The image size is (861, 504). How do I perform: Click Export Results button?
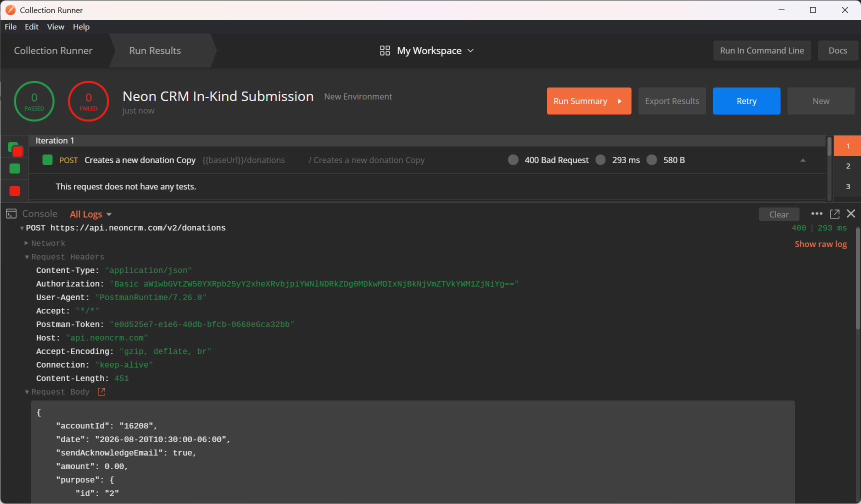click(672, 101)
